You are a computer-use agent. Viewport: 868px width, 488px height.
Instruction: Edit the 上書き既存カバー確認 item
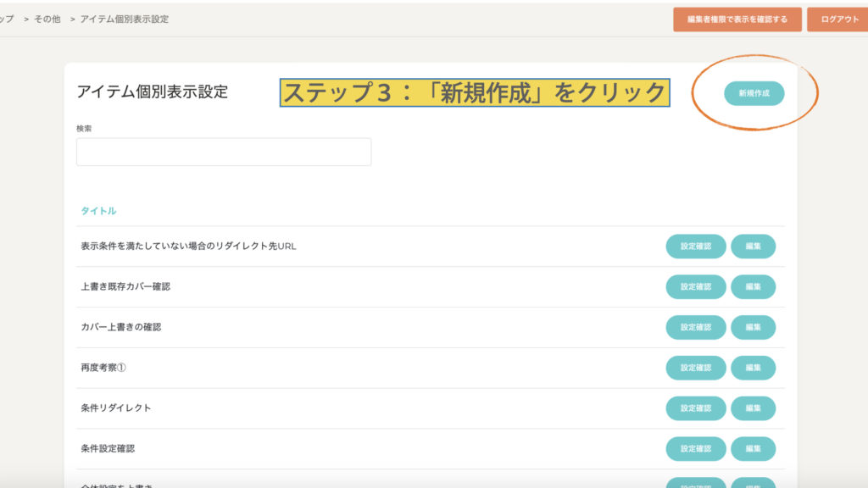pos(753,287)
